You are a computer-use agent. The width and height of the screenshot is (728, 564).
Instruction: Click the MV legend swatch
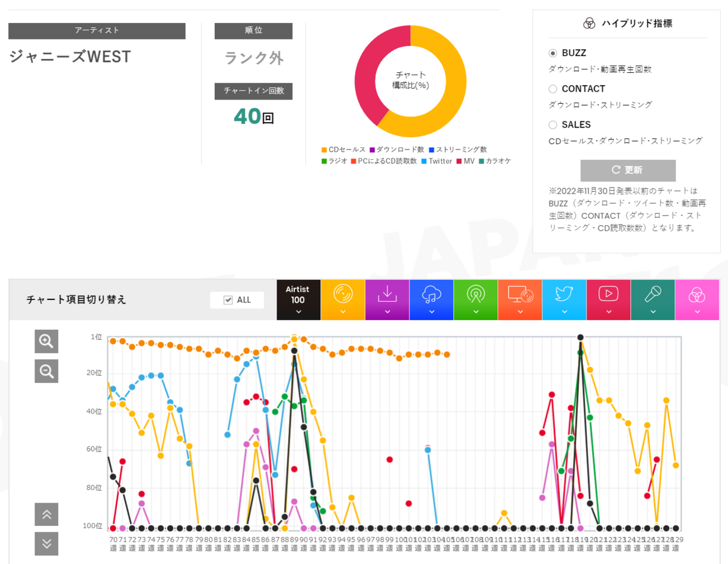click(x=459, y=161)
